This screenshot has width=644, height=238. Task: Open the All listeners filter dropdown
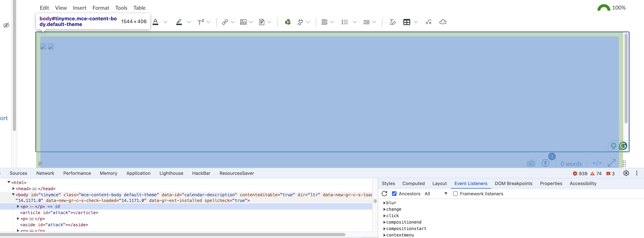point(436,194)
